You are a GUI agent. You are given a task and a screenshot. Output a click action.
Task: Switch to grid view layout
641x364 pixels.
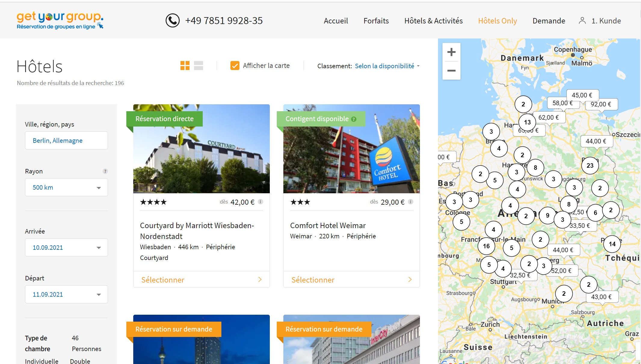(185, 66)
